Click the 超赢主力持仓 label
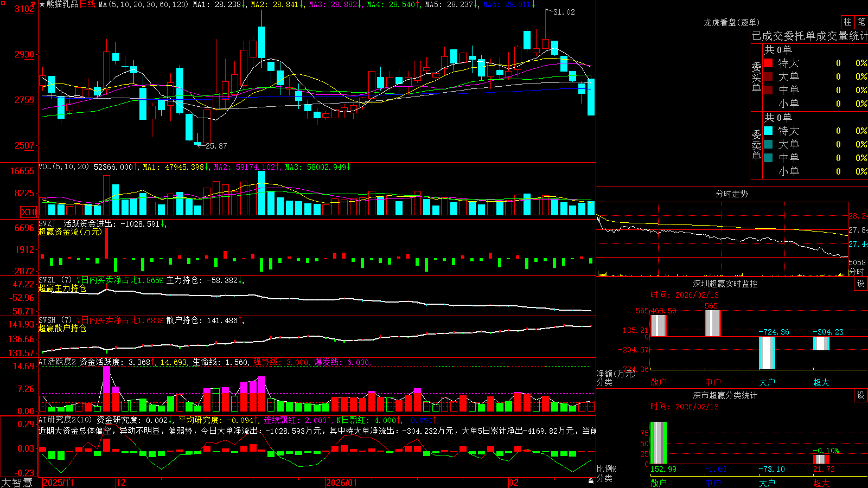This screenshot has height=488, width=868. 63,288
